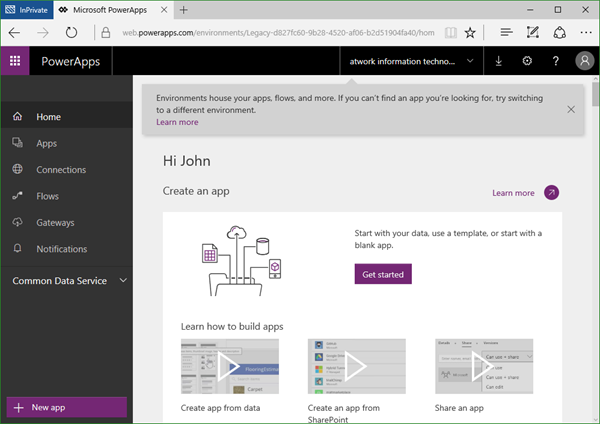Click the purple arrow circle beside Learn more
This screenshot has width=600, height=424.
pos(551,193)
